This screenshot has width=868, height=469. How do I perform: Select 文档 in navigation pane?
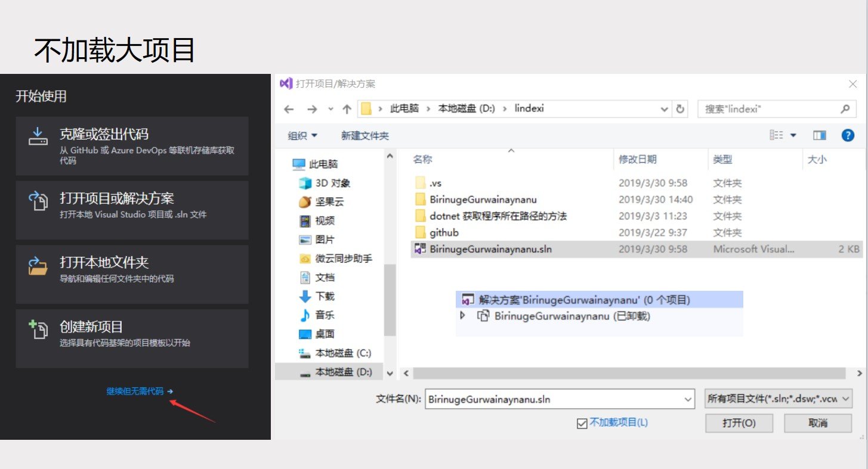coord(317,277)
